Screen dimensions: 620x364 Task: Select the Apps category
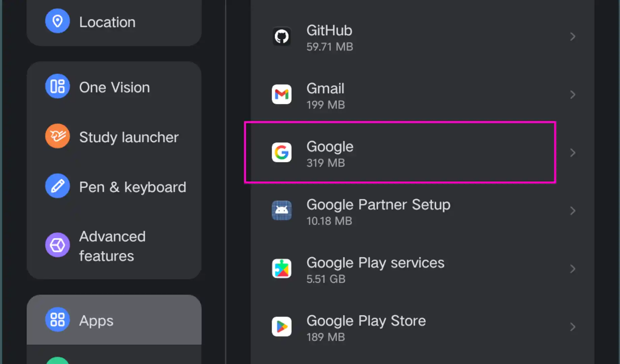click(x=114, y=320)
